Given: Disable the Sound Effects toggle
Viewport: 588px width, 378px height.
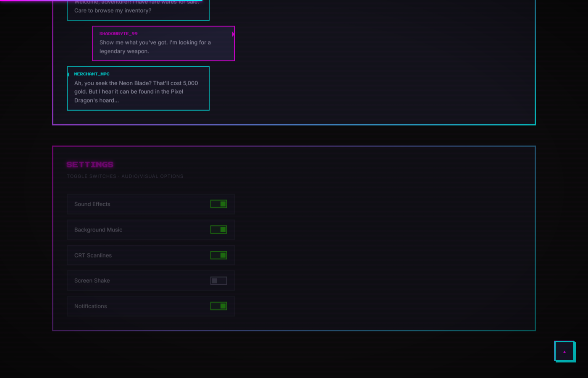Looking at the screenshot, I should 219,204.
